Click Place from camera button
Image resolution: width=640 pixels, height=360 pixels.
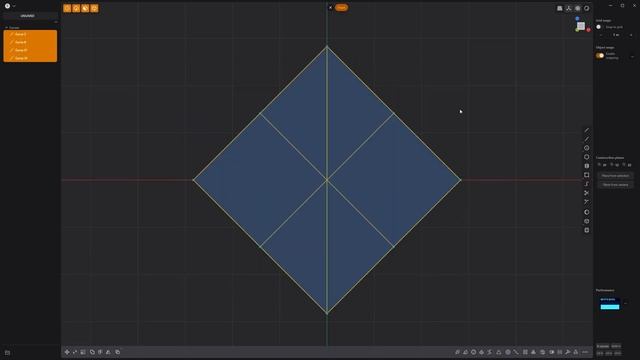[616, 185]
